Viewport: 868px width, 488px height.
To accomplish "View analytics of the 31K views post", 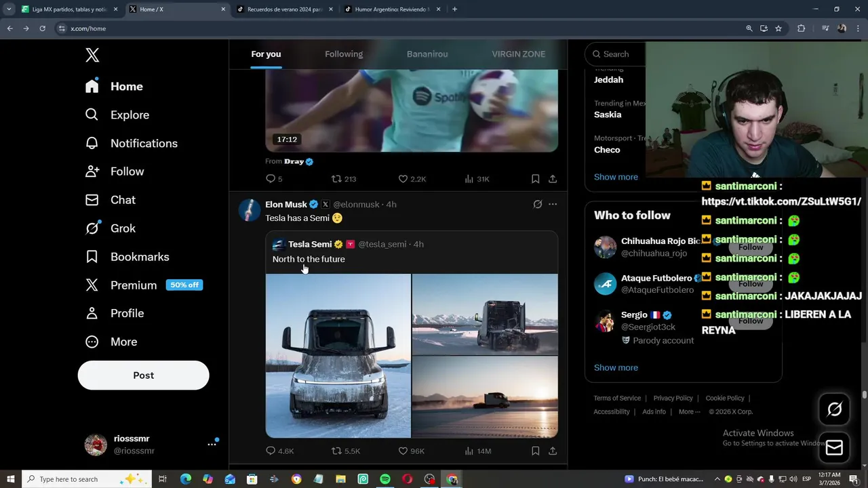I will (477, 179).
